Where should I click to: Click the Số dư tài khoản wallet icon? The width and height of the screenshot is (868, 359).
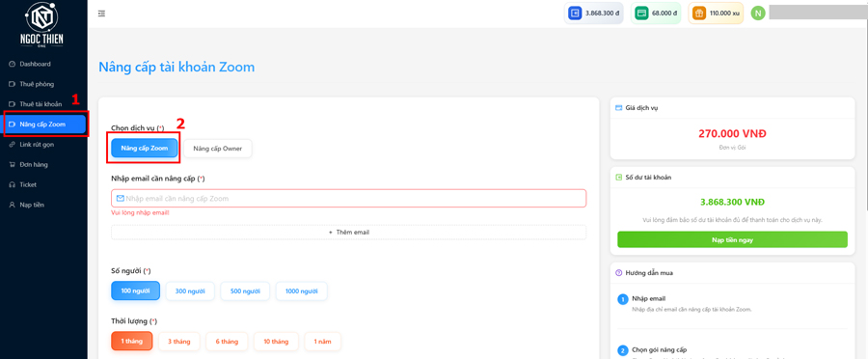pos(619,178)
